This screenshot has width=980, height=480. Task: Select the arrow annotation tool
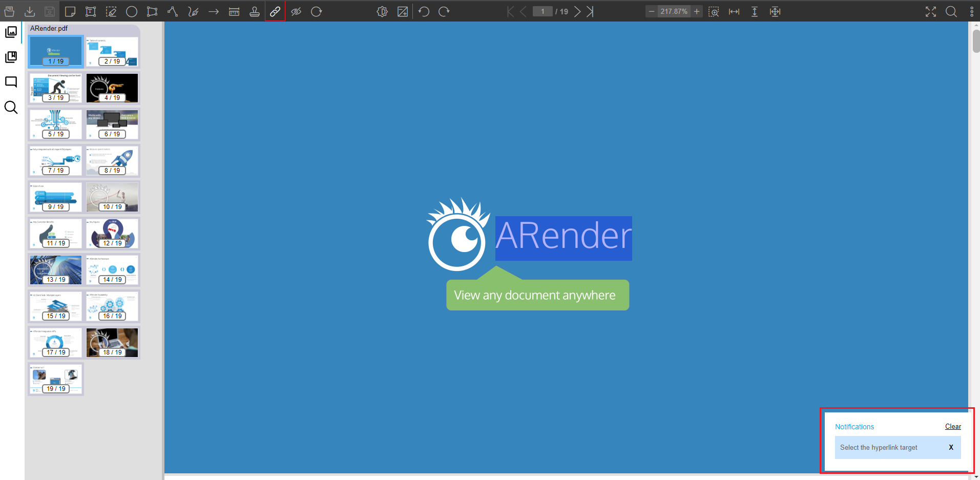pyautogui.click(x=214, y=11)
